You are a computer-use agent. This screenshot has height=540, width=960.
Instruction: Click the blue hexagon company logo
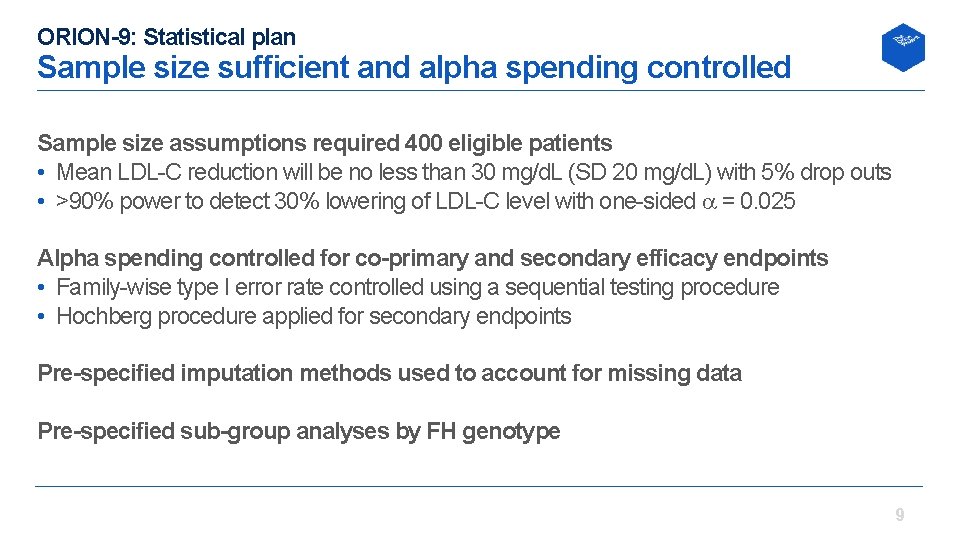(x=902, y=47)
